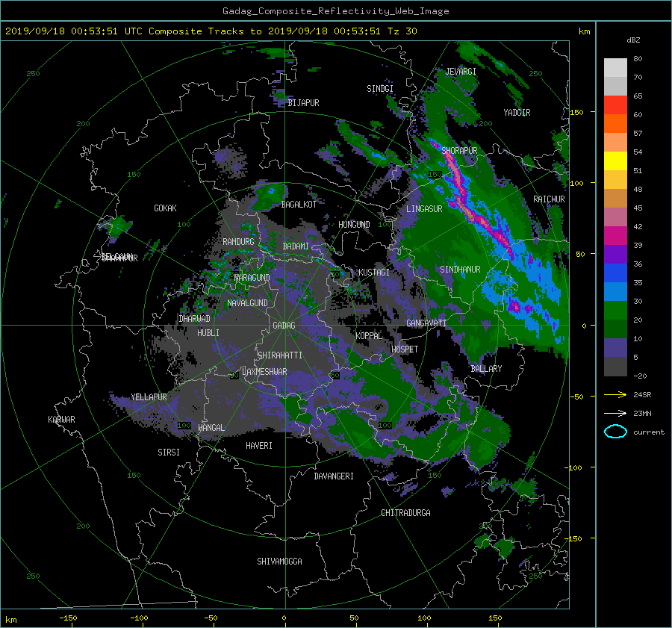Viewport: 672px width, 628px height.
Task: Click the 'YELLAPUR' city label
Action: click(149, 397)
